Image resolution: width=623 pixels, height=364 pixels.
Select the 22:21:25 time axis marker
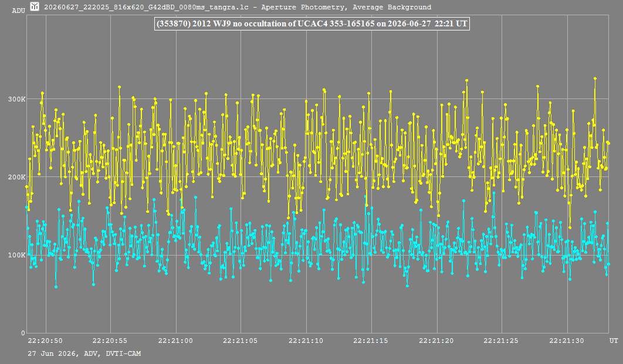coord(501,341)
